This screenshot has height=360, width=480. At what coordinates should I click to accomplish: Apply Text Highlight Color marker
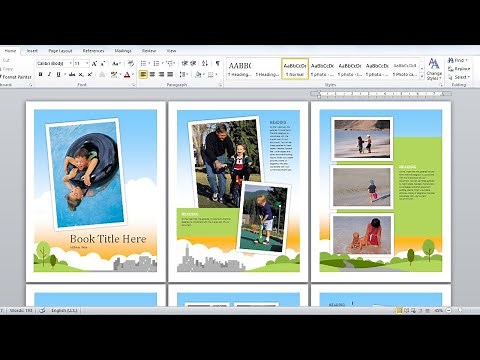(x=114, y=74)
